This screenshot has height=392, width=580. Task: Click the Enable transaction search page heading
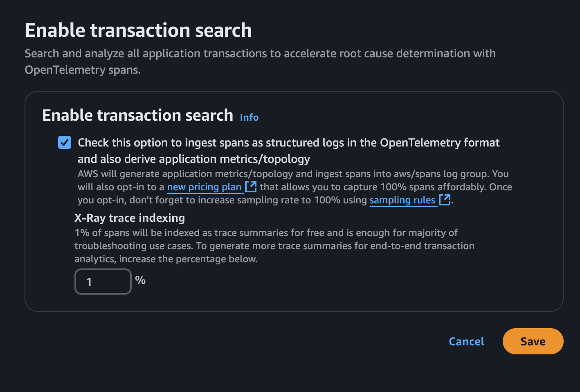(x=138, y=29)
